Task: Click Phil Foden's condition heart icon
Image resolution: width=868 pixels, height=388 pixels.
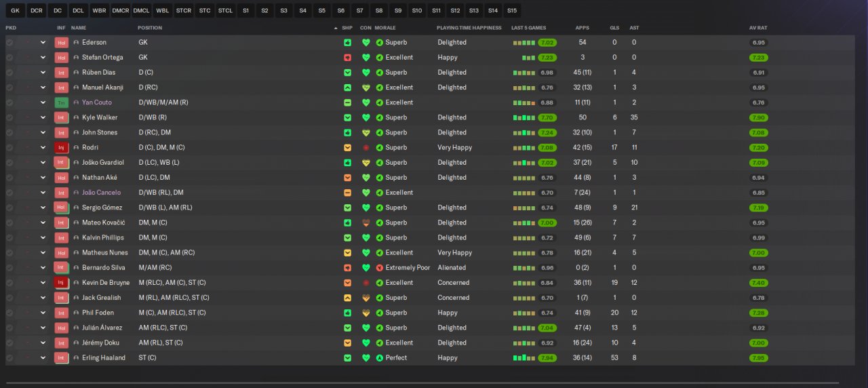Action: tap(366, 313)
